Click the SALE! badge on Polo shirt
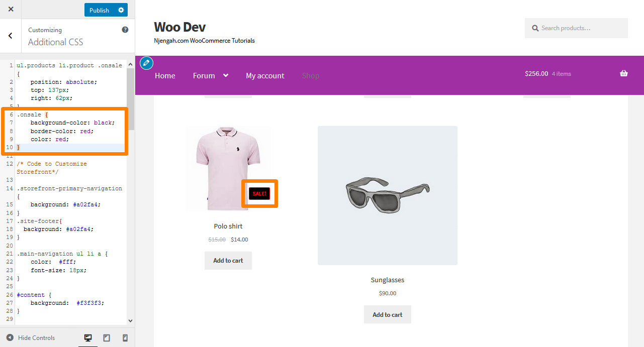 click(259, 193)
